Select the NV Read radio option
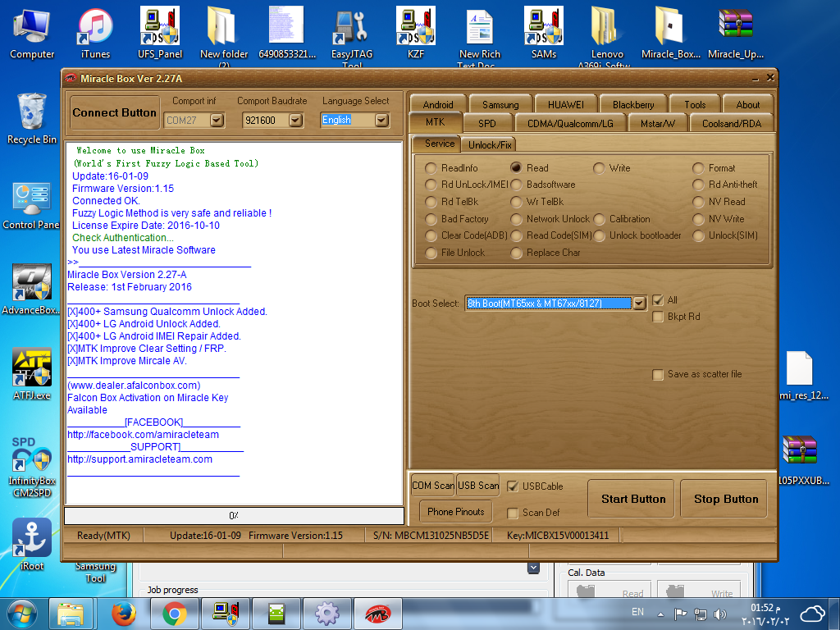Viewport: 840px width, 630px height. [698, 202]
